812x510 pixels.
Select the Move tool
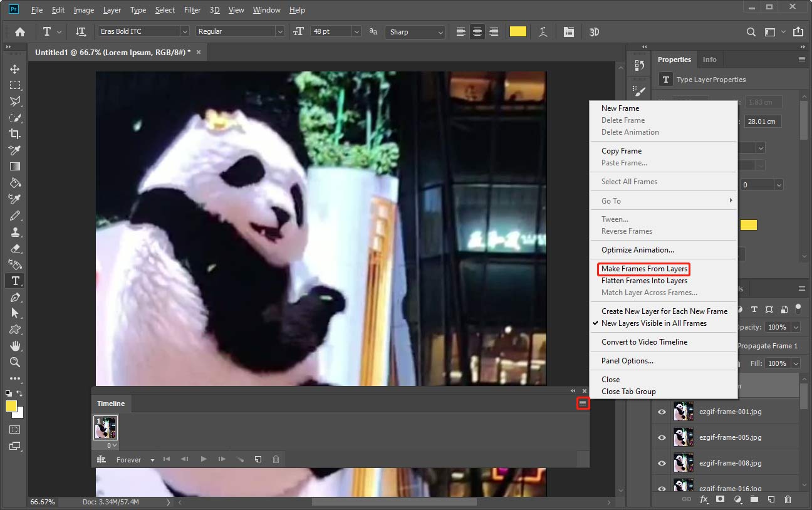click(15, 69)
